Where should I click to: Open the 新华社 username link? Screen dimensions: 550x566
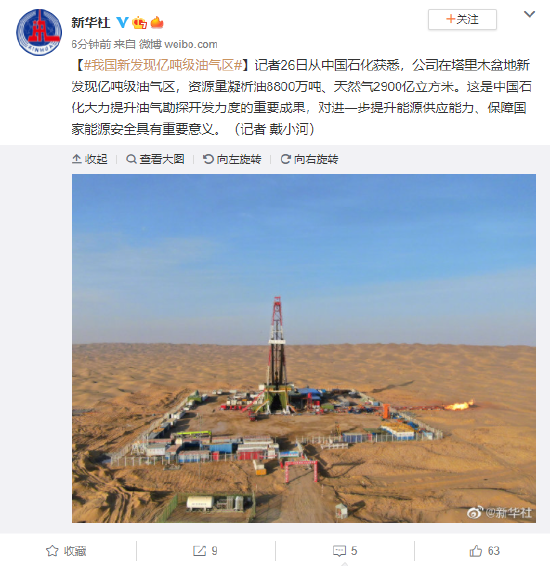coord(91,22)
